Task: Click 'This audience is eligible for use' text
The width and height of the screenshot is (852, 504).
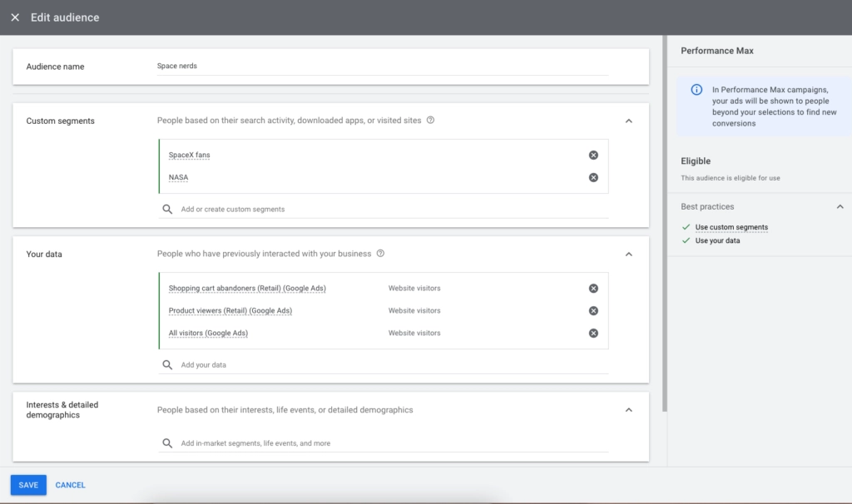Action: click(731, 178)
